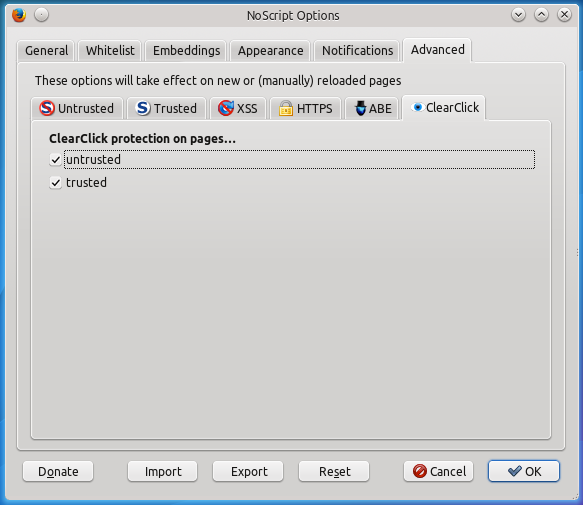Viewport: 583px width, 505px height.
Task: Switch to the Appearance tab
Action: click(270, 51)
